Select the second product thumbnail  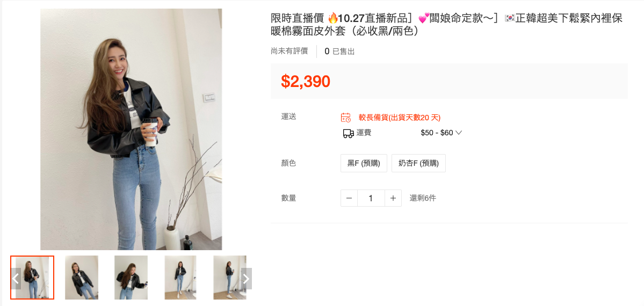(x=81, y=278)
